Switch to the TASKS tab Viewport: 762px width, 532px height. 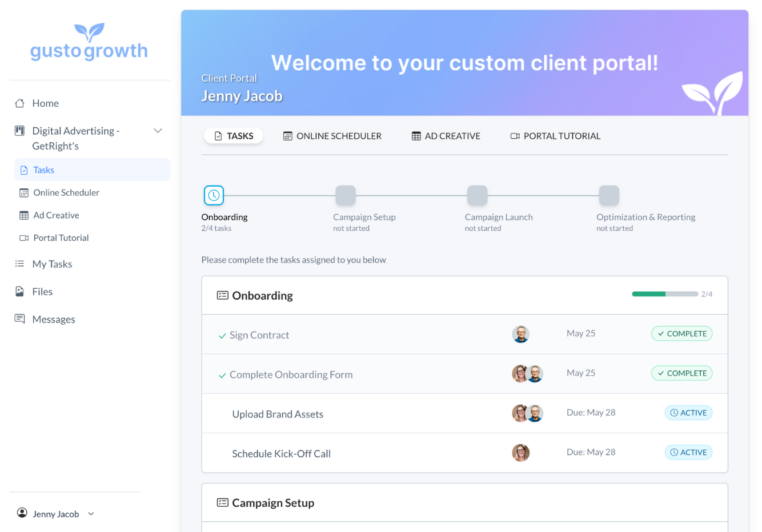click(234, 136)
